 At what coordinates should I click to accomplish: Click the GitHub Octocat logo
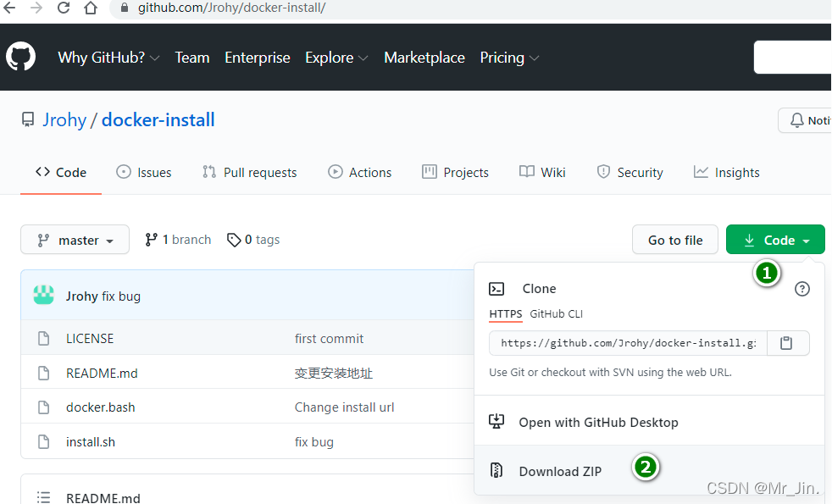pos(20,57)
